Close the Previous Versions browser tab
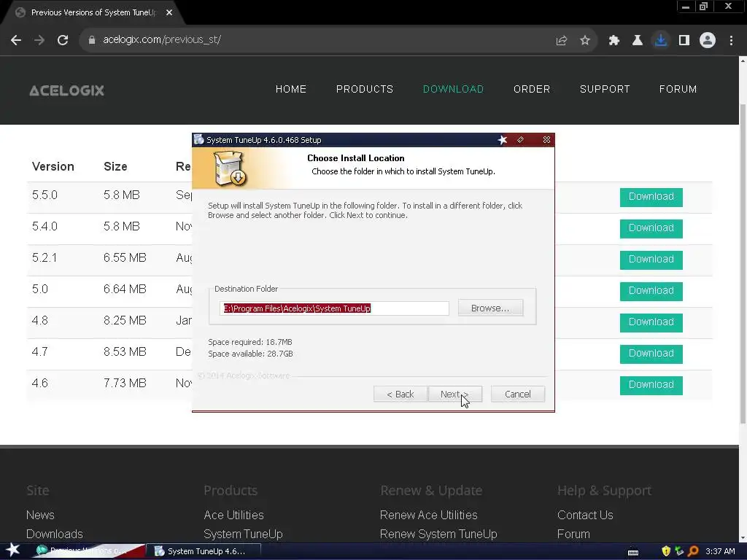The height and width of the screenshot is (560, 747). pos(169,12)
